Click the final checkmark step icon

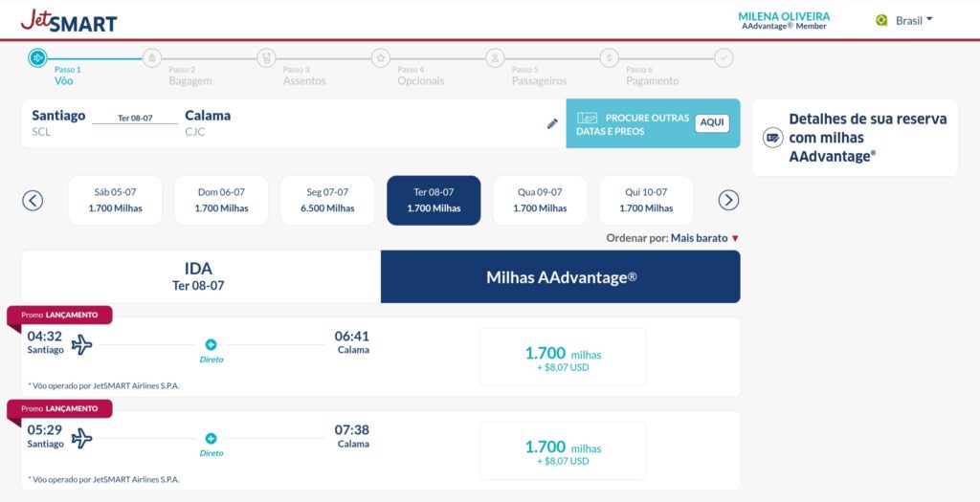(x=724, y=58)
